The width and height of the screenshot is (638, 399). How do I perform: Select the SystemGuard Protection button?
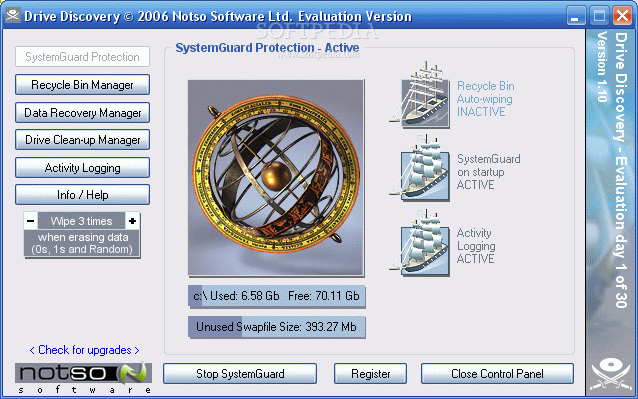click(83, 57)
